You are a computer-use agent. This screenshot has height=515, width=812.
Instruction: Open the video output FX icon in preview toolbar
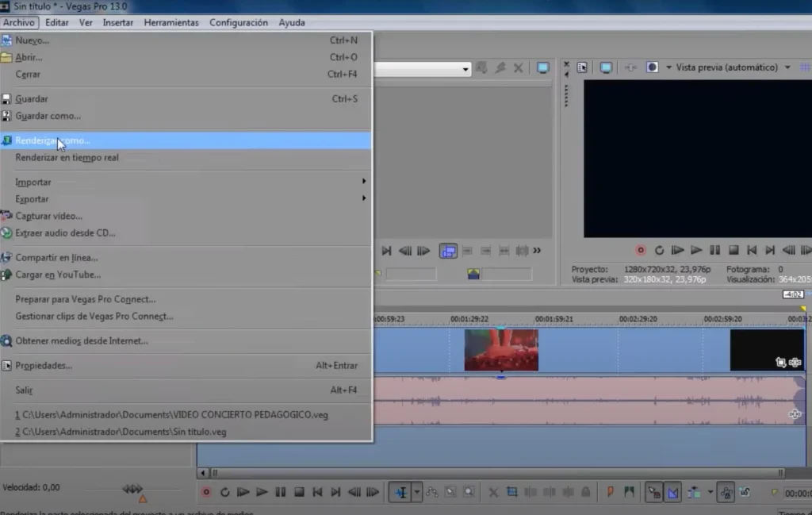(x=630, y=67)
